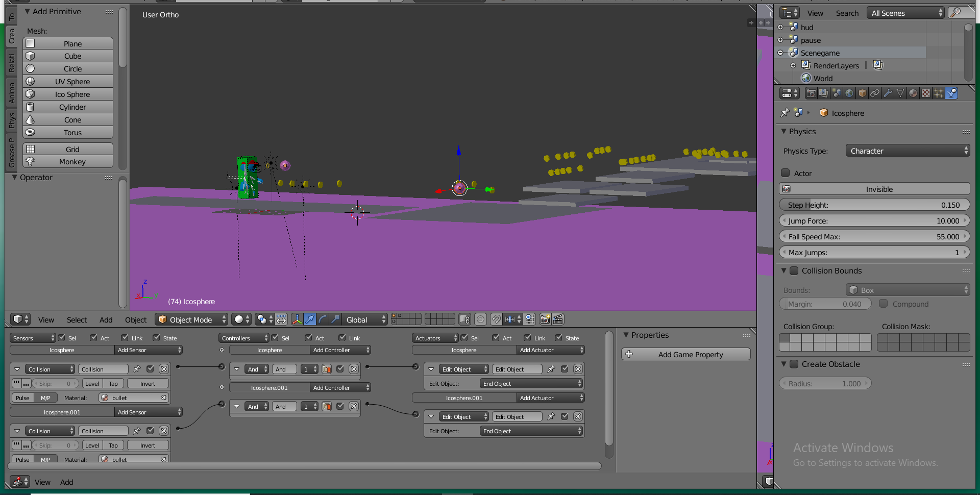Add a Monkey mesh primitive
980x495 pixels.
tap(68, 162)
